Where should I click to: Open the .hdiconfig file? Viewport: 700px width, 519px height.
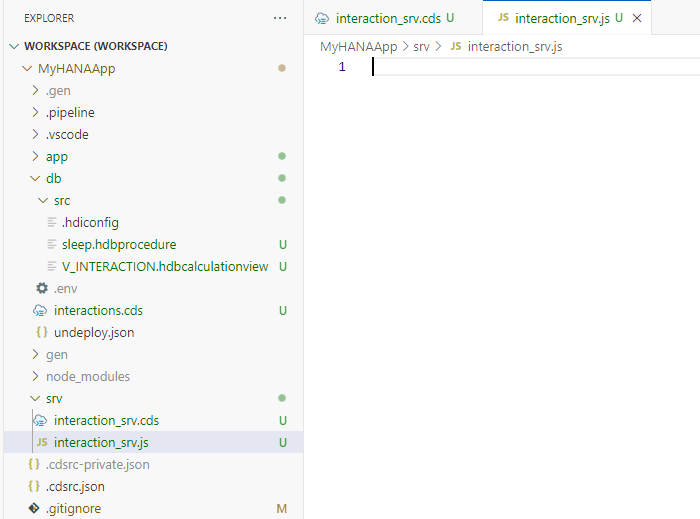coord(90,222)
